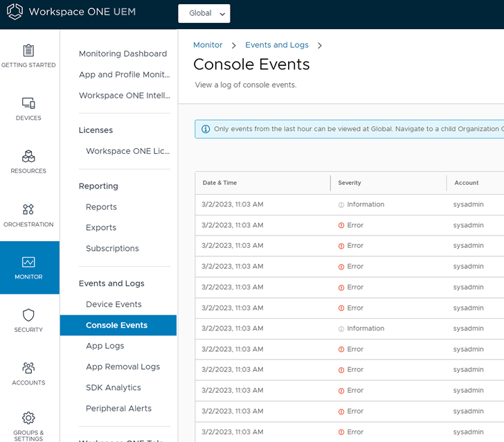Click the Events and Logs breadcrumb link
Image resolution: width=504 pixels, height=442 pixels.
coord(277,45)
